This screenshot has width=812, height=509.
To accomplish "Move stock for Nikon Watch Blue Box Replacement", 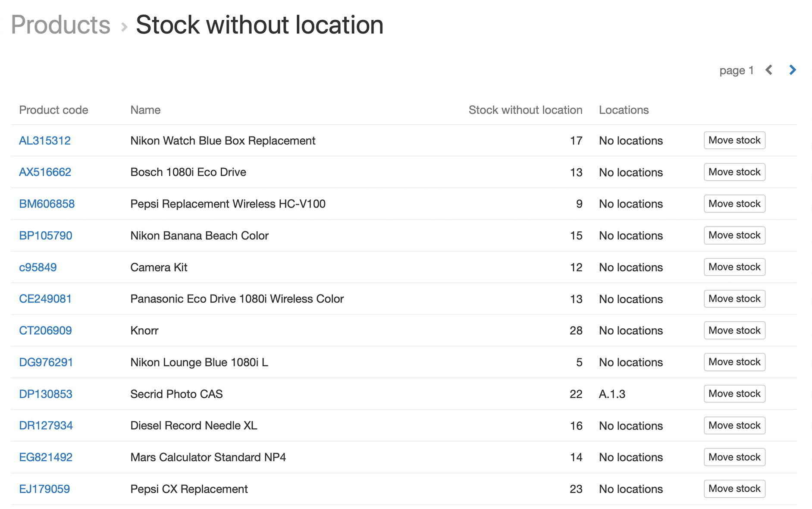I will point(734,140).
